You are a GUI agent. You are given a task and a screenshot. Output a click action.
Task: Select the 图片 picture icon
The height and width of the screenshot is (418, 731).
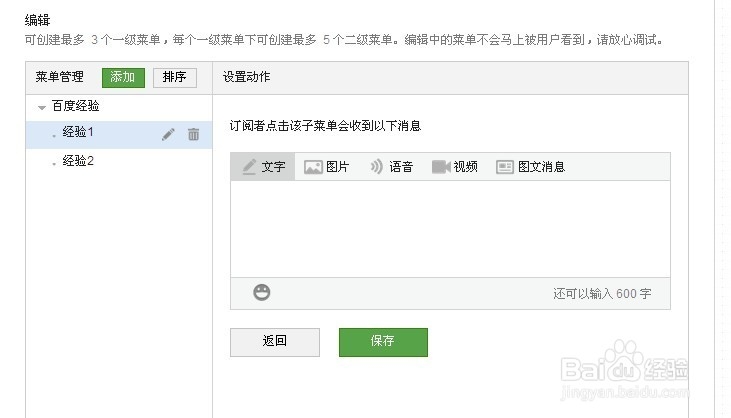point(313,167)
